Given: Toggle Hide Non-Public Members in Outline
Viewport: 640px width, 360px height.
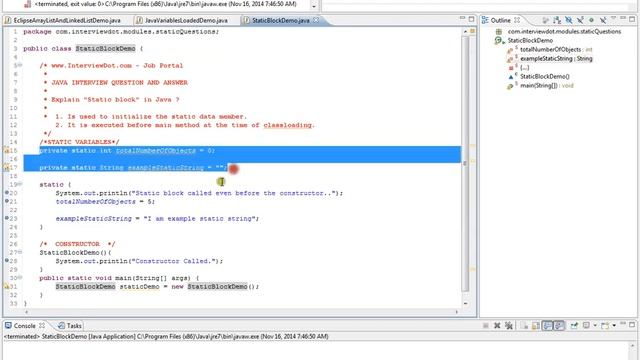Looking at the screenshot, I should coord(591,20).
